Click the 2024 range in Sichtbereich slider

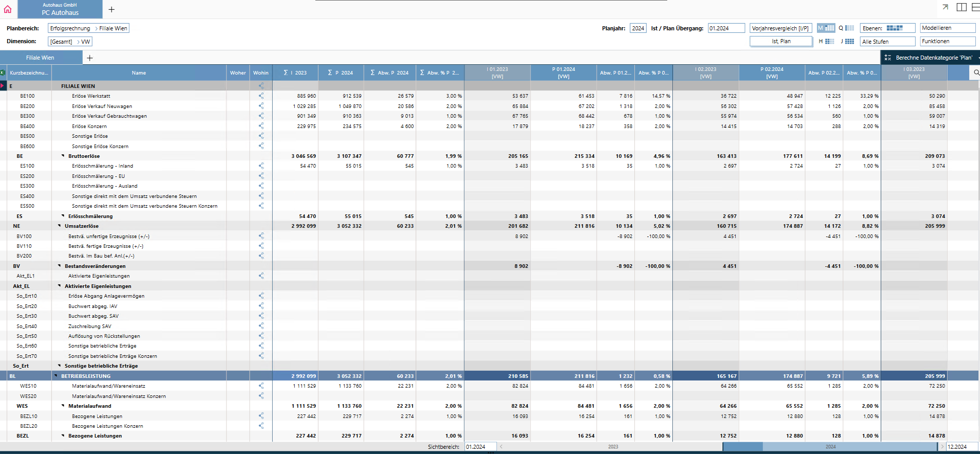[830, 447]
